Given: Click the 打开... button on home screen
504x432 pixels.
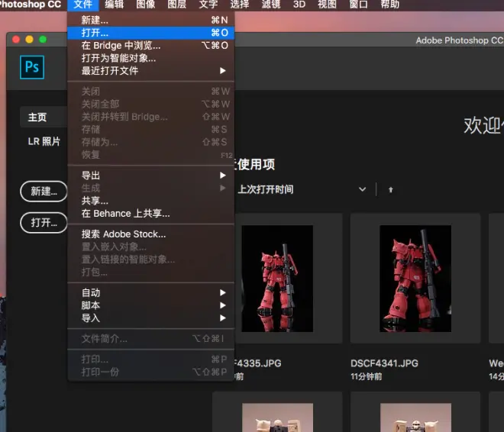Looking at the screenshot, I should [44, 223].
